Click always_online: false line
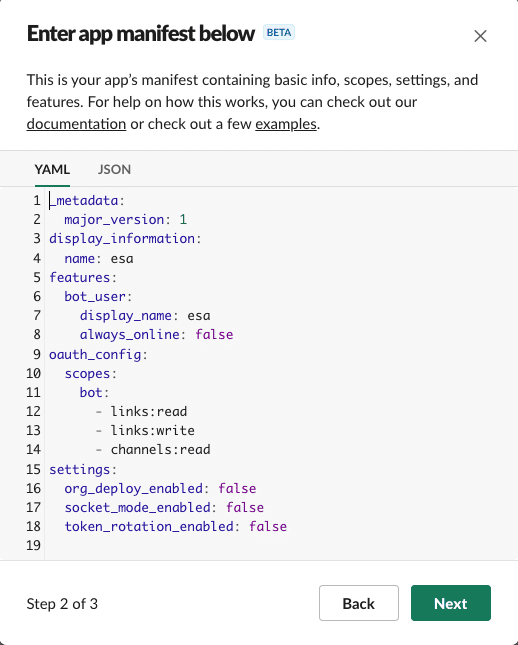Viewport: 518px width, 645px height. pyautogui.click(x=156, y=334)
